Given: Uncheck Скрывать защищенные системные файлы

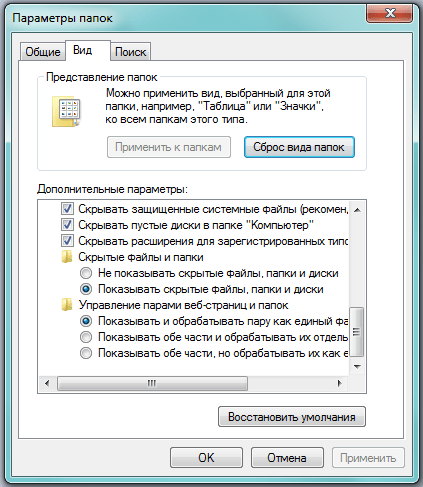Looking at the screenshot, I should point(67,209).
